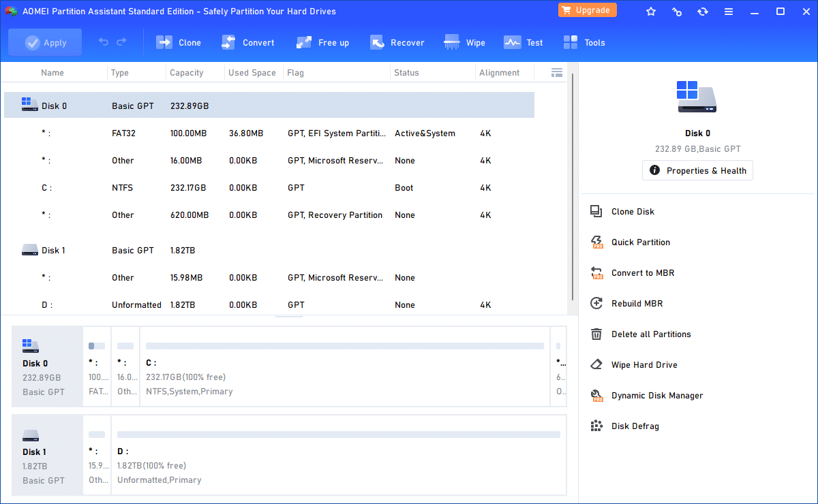Screen dimensions: 818x504
Task: Select the Clone tool in the toolbar
Action: click(x=179, y=42)
